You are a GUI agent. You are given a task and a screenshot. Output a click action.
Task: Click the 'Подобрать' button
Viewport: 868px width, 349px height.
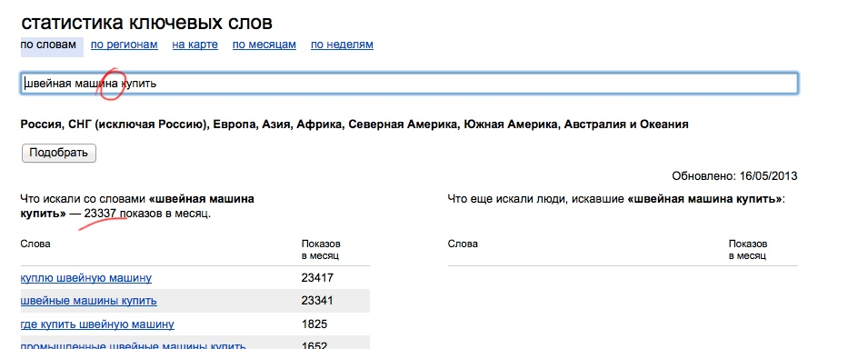click(x=59, y=153)
